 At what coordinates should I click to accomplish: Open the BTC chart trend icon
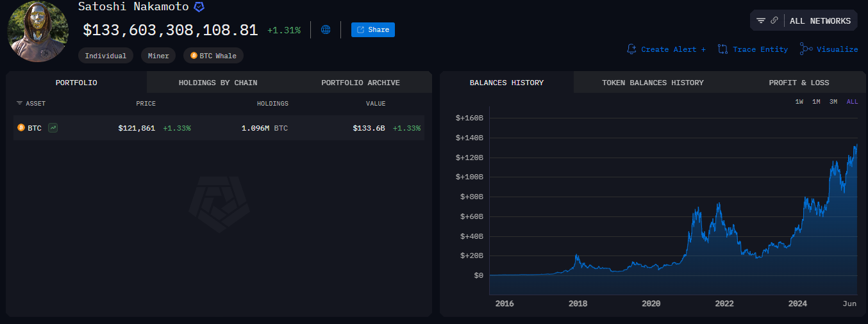click(53, 128)
